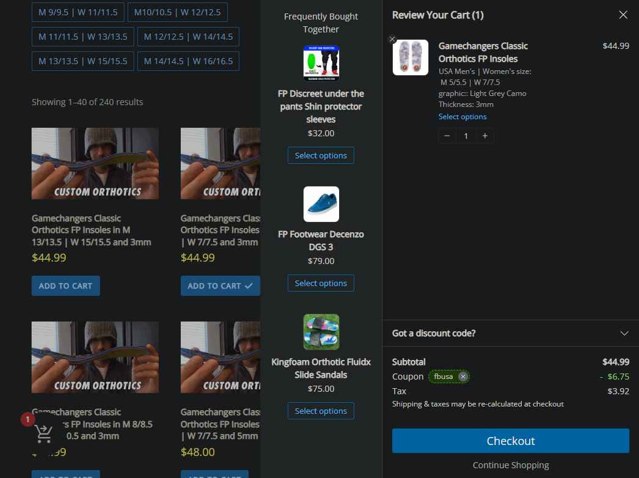Remove Gamechangers insoles from cart
639x478 pixels.
(x=392, y=40)
